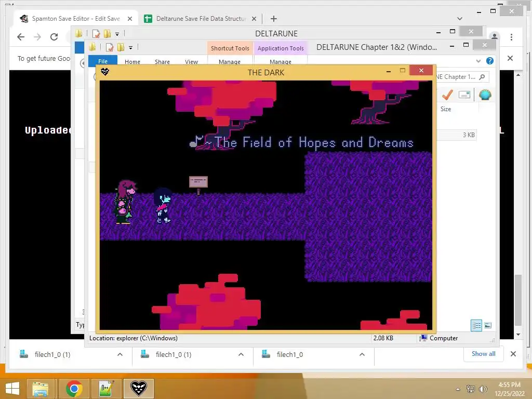Open first filech1_0 (1) download item
Viewport: 532px width, 399px height.
[x=52, y=354]
